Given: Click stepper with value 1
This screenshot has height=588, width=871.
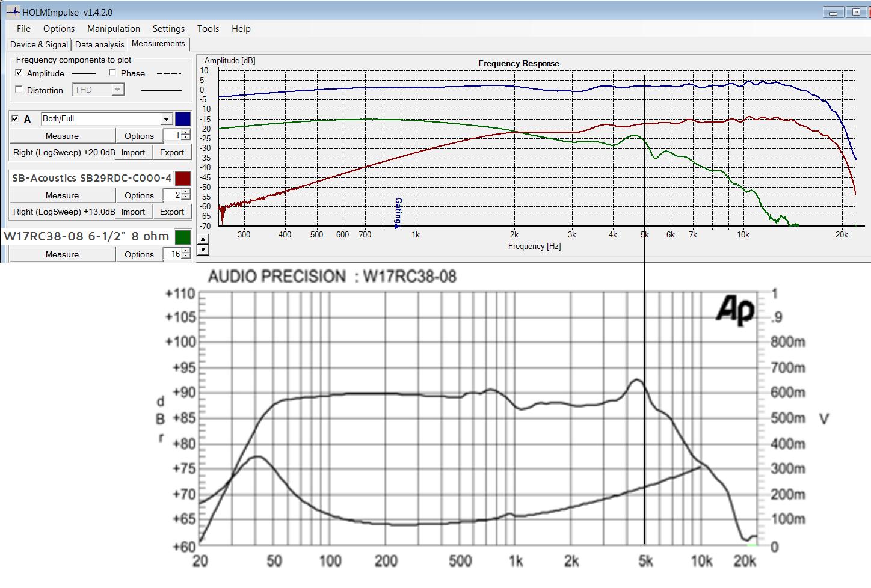Looking at the screenshot, I should coord(177,136).
